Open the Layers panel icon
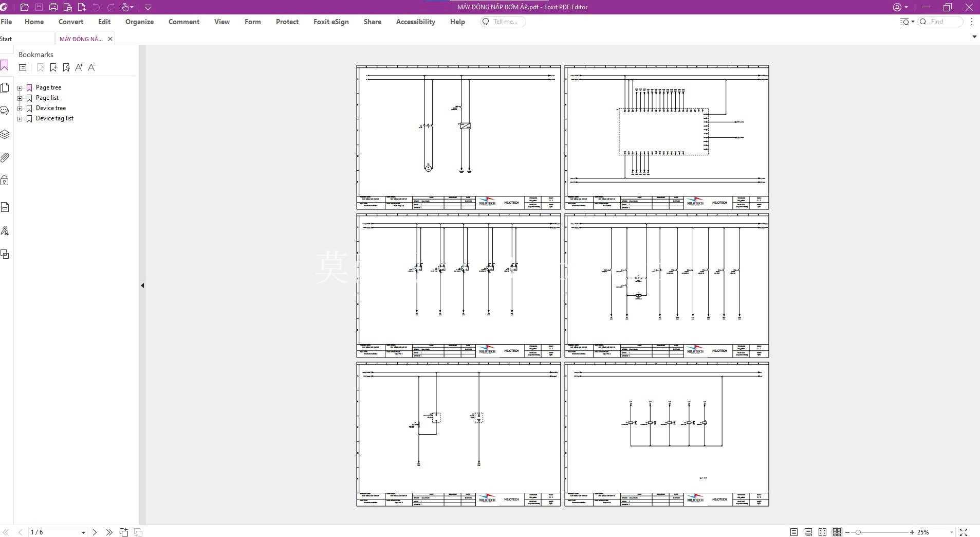Screen dimensions: 980x537 pyautogui.click(x=5, y=134)
